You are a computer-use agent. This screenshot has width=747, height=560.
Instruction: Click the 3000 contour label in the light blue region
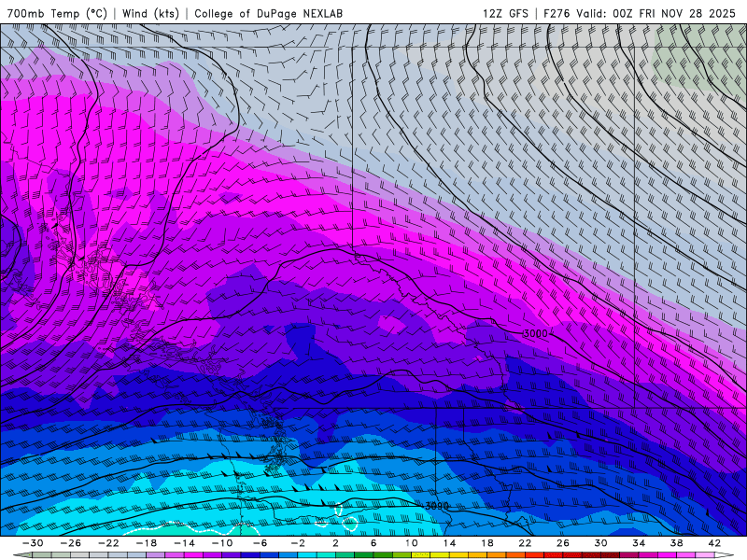pos(437,506)
